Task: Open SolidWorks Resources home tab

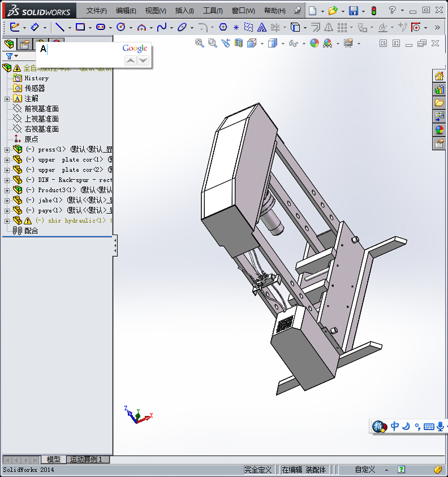Action: tap(439, 76)
